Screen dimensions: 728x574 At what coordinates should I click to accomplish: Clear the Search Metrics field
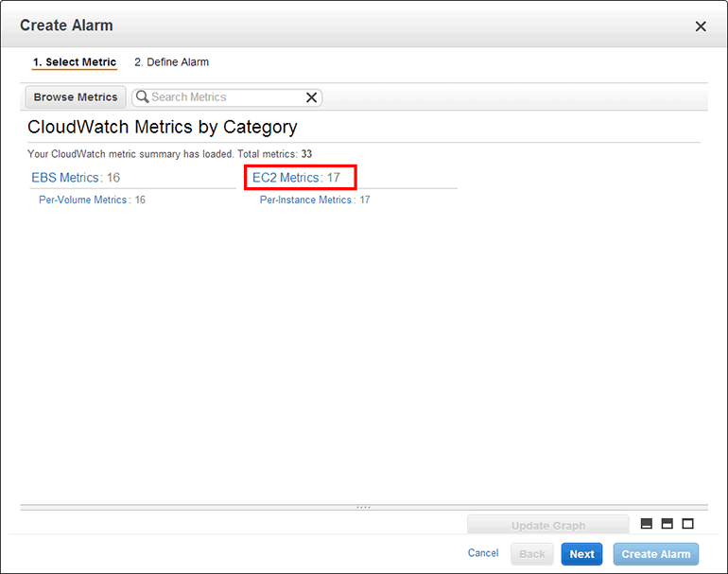(311, 97)
